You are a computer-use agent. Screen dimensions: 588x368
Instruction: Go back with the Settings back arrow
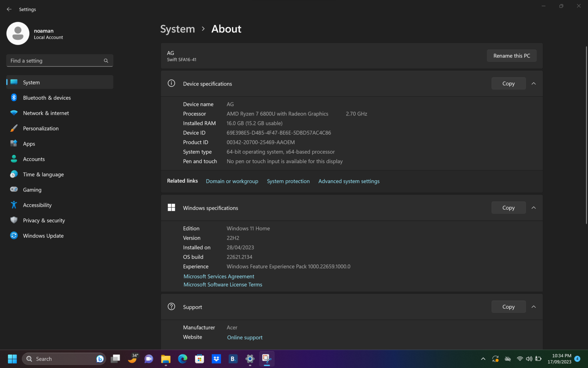[9, 9]
